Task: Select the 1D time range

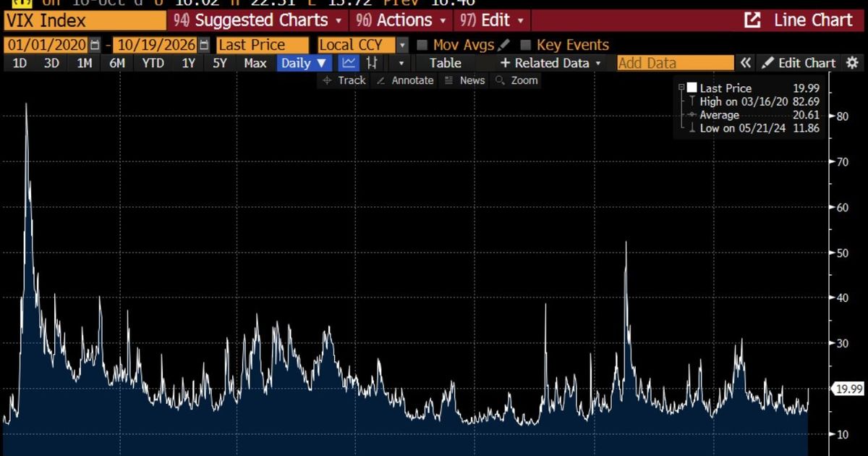Action: (20, 63)
